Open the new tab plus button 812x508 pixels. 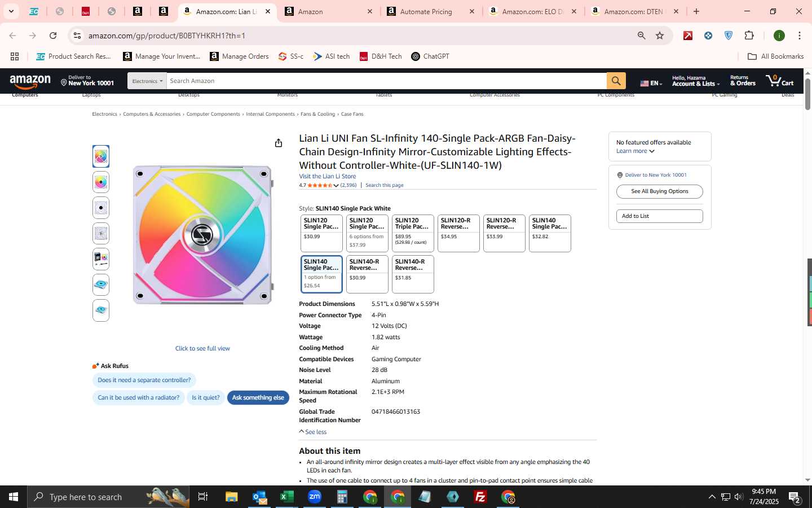[696, 11]
